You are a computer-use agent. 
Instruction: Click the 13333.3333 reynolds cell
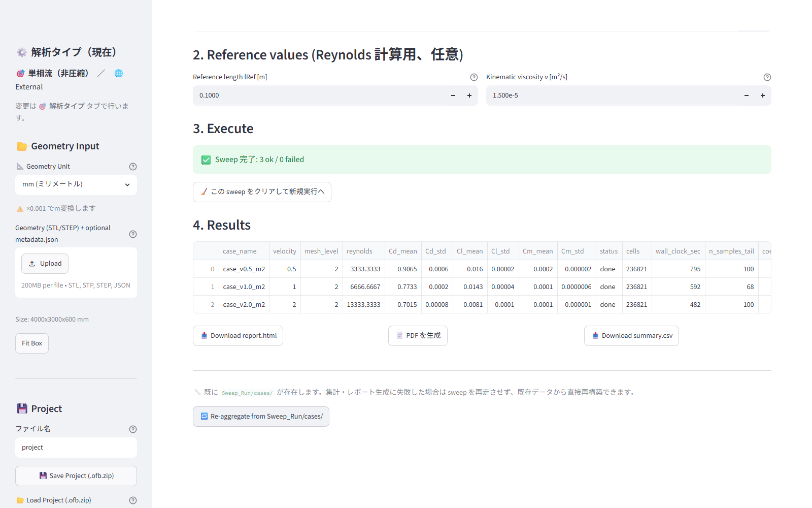[x=363, y=304]
